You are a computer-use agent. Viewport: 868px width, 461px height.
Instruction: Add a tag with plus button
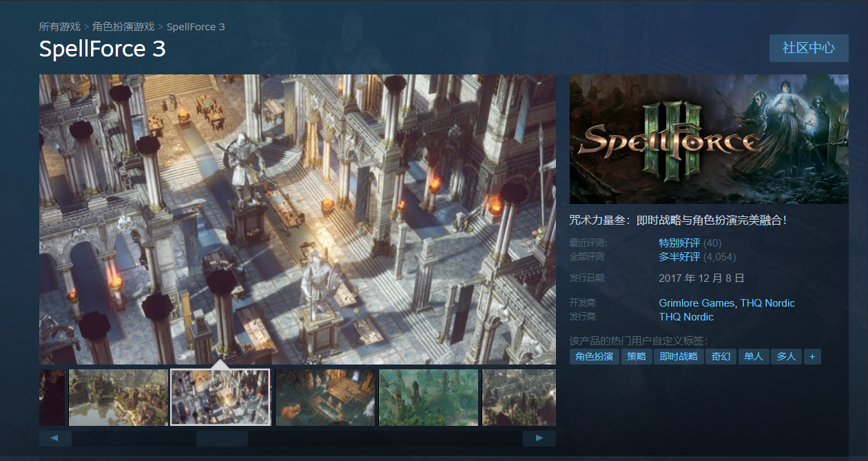click(x=812, y=356)
